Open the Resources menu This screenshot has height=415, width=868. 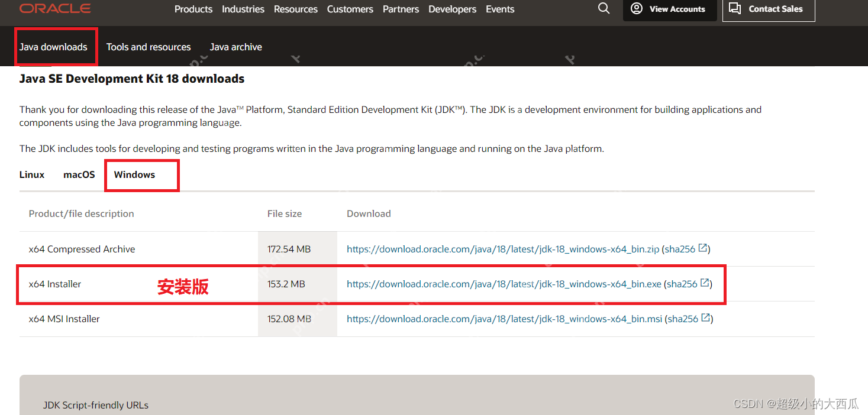296,9
